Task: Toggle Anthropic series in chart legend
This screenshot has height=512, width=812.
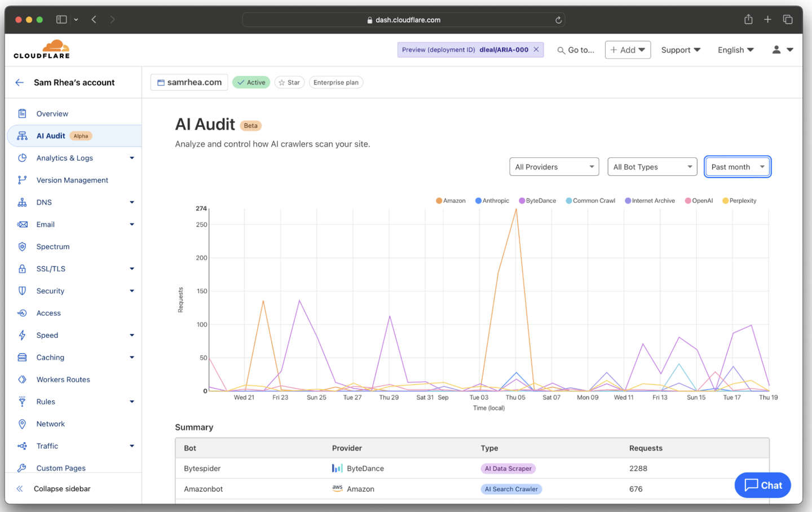Action: [x=492, y=201]
